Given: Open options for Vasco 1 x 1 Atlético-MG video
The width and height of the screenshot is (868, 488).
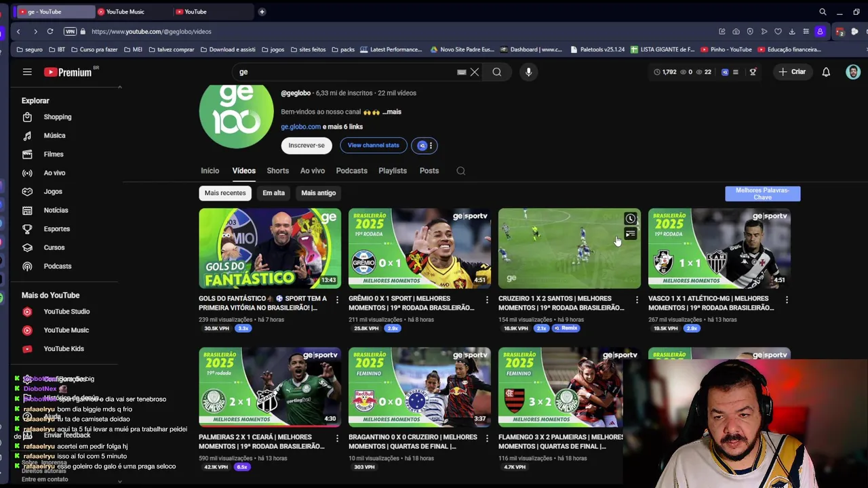Looking at the screenshot, I should [x=787, y=300].
